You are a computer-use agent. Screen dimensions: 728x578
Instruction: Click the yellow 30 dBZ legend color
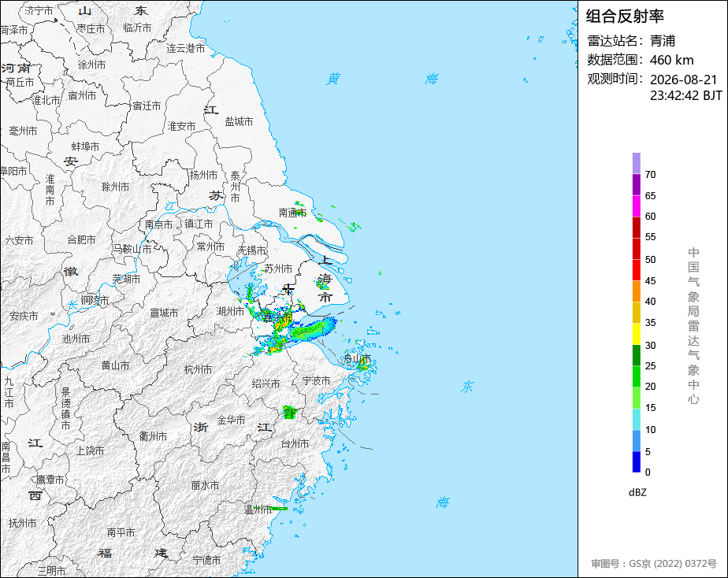636,334
